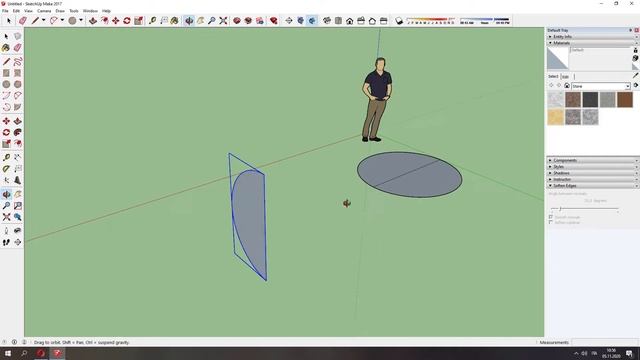Click the Soften Edges angle slider
This screenshot has height=360, width=640.
coord(584,209)
